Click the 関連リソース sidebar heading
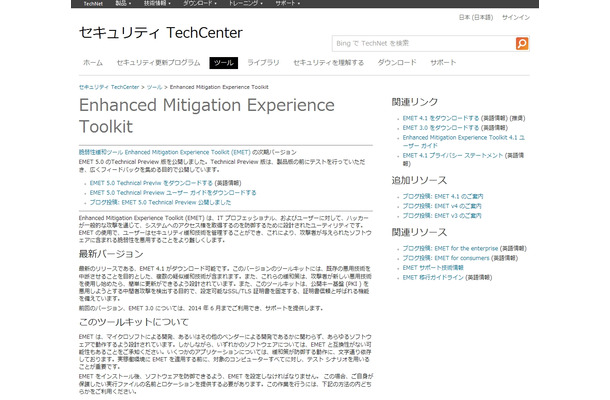This screenshot has height=400, width=610. [x=419, y=232]
